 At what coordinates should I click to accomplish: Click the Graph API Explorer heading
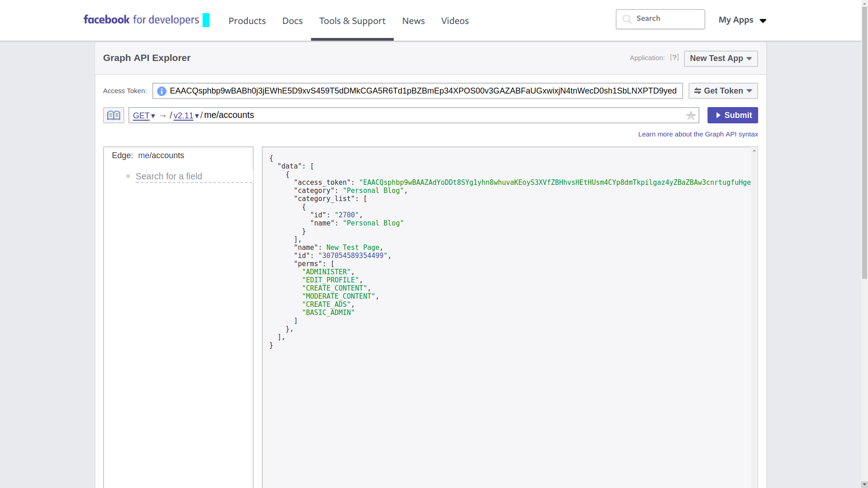(x=146, y=58)
